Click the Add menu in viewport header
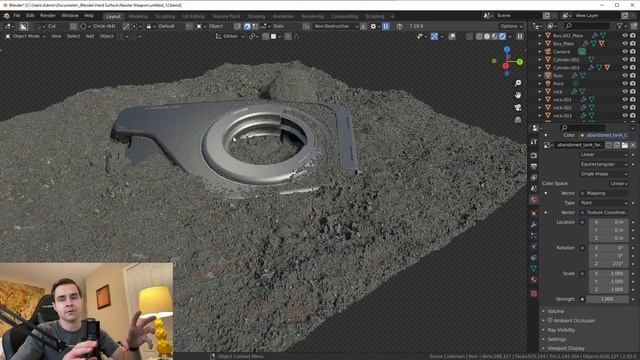The image size is (640, 360). pos(90,36)
